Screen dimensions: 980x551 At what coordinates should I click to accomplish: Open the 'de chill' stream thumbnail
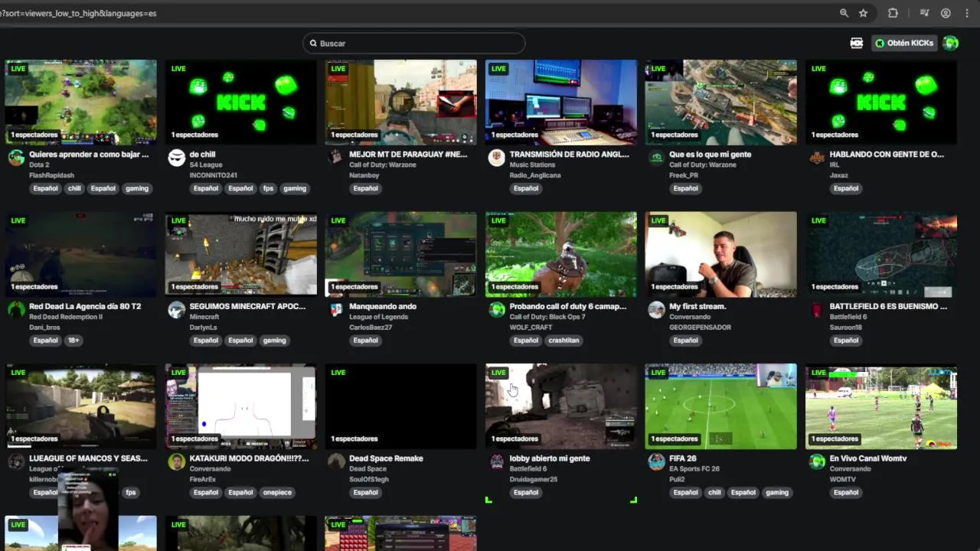tap(240, 102)
